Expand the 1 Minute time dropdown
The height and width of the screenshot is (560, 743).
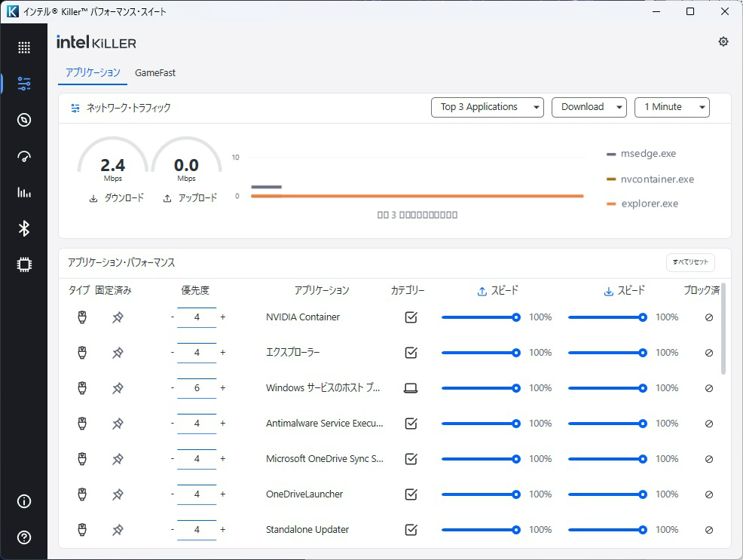[x=672, y=107]
